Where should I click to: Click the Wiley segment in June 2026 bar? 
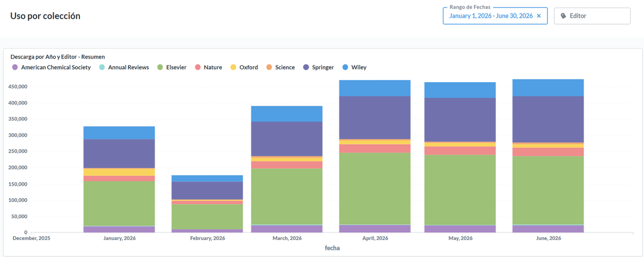point(548,88)
